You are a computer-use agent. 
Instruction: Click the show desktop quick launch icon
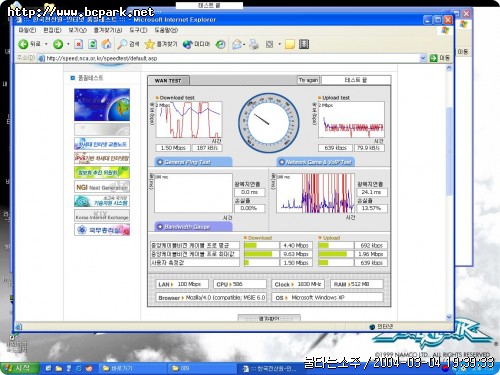pos(49,368)
